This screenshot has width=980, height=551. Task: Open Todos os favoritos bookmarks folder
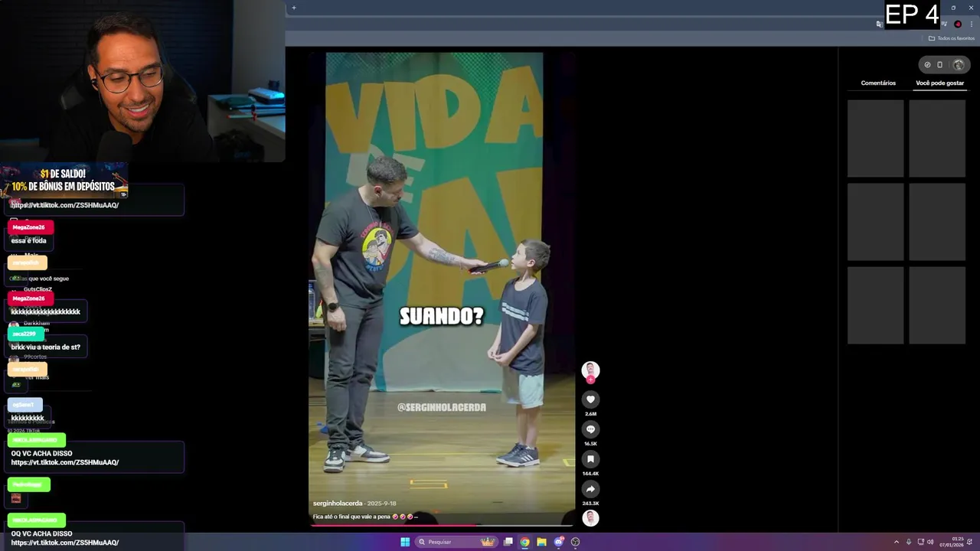[952, 38]
